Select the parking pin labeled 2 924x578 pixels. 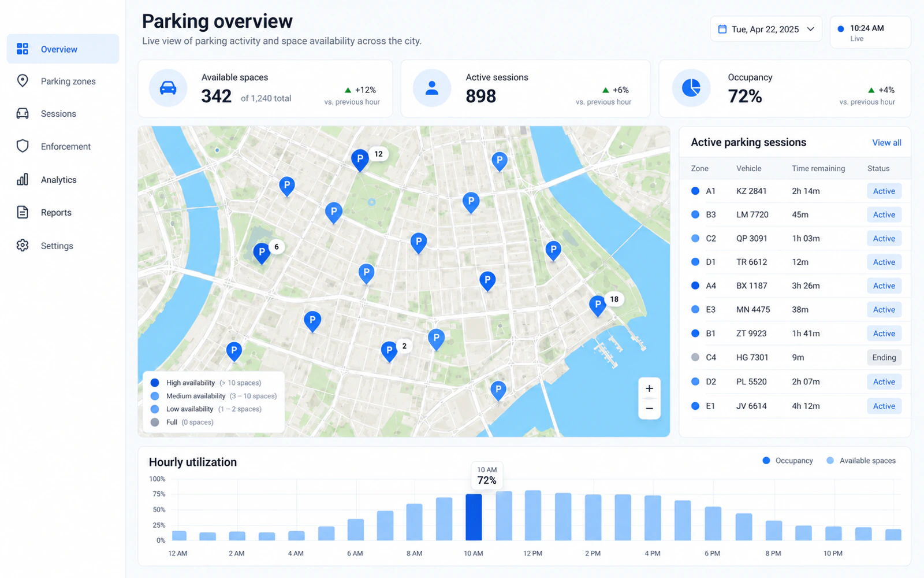click(389, 351)
